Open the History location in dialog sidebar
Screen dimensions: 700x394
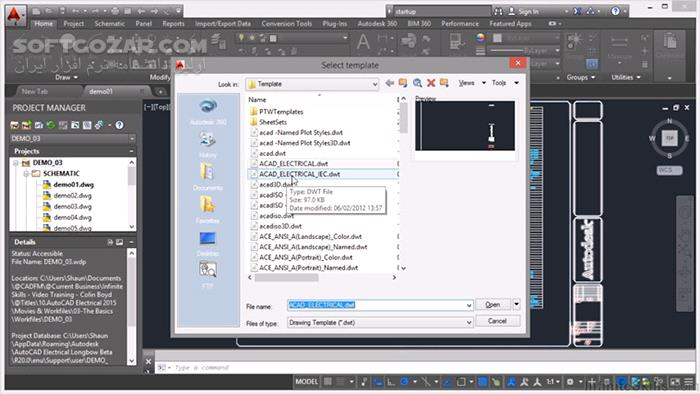pos(208,144)
